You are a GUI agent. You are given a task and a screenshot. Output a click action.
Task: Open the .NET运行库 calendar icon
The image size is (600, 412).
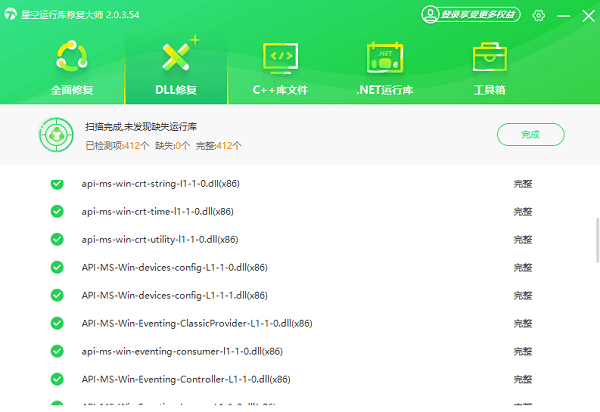tap(385, 57)
